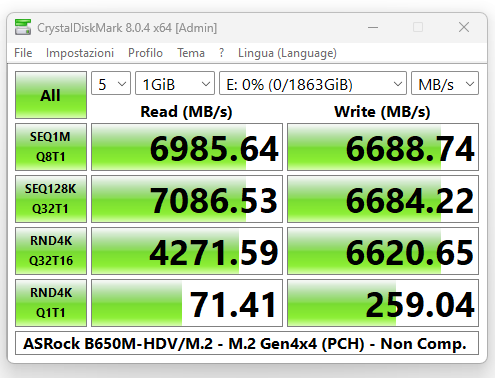This screenshot has height=378, width=495.
Task: Open the ? help menu
Action: (x=221, y=53)
